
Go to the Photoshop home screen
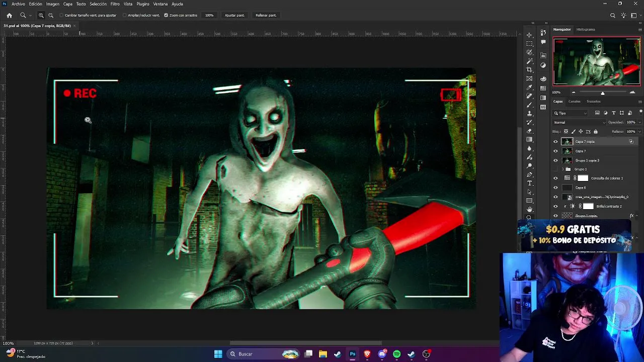[9, 16]
